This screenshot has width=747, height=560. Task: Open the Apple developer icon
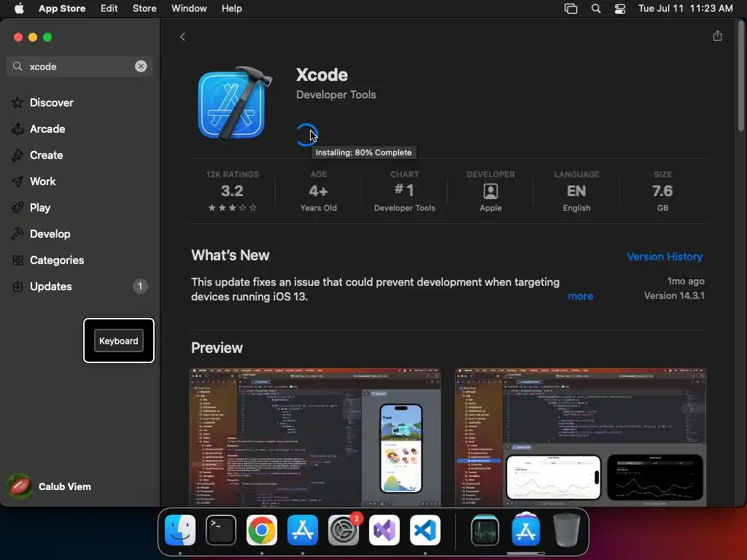(491, 191)
